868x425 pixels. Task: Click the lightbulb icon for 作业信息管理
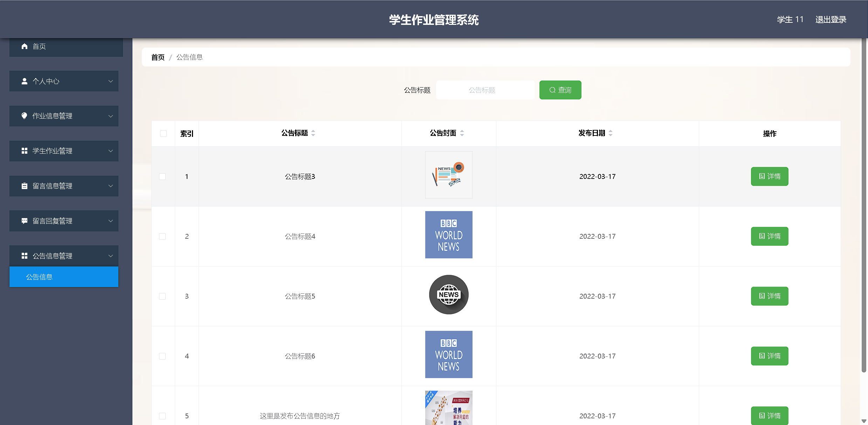(x=25, y=116)
